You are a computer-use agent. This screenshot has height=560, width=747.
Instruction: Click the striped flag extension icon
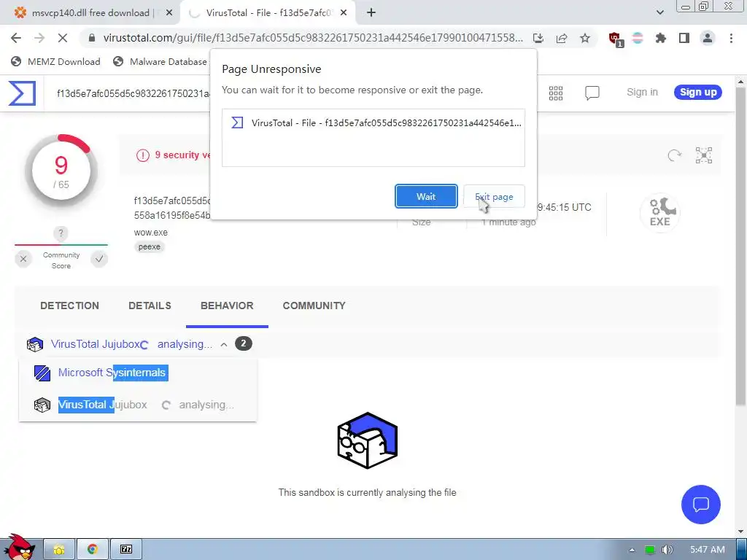pyautogui.click(x=638, y=38)
